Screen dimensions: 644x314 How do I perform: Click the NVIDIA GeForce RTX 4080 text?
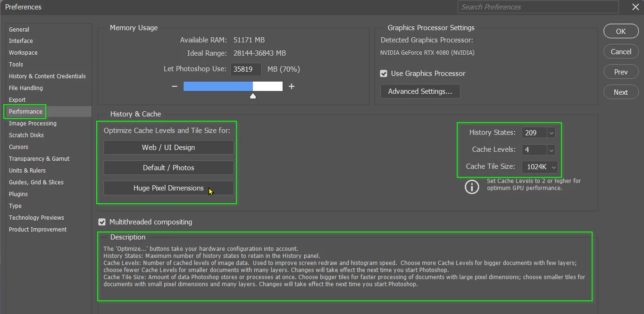tap(427, 53)
